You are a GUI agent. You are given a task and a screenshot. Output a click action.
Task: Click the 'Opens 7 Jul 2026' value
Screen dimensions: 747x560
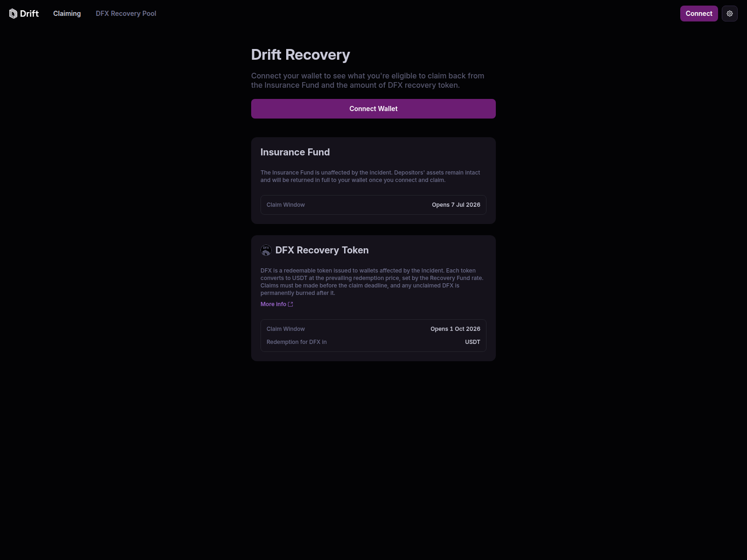pyautogui.click(x=456, y=205)
